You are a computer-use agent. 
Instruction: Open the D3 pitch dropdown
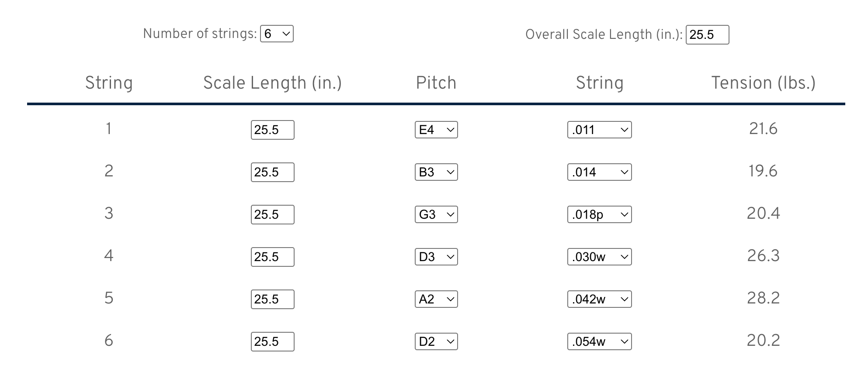pyautogui.click(x=436, y=257)
